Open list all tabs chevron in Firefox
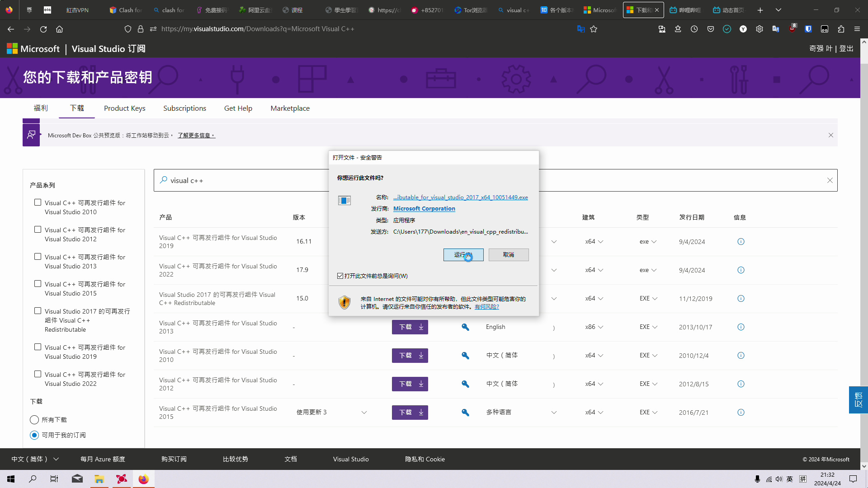Screen dimensions: 868x488 click(778, 10)
